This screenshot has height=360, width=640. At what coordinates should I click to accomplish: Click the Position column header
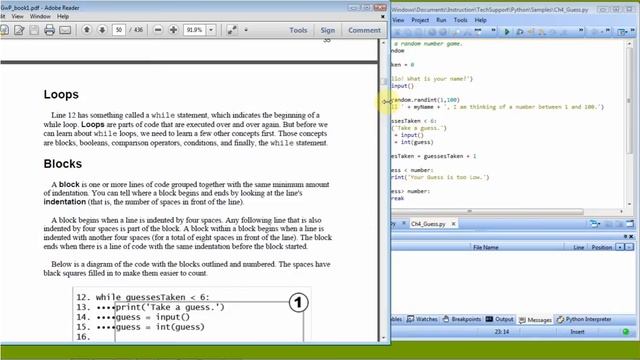601,247
